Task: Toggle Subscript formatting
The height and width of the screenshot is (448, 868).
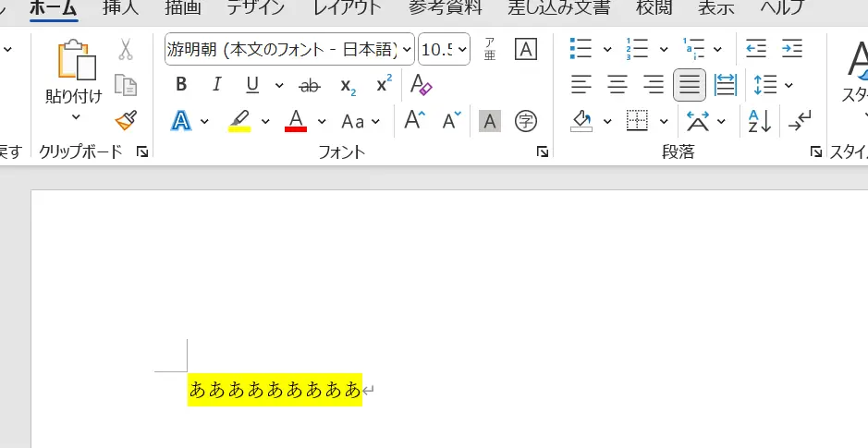Action: point(348,86)
